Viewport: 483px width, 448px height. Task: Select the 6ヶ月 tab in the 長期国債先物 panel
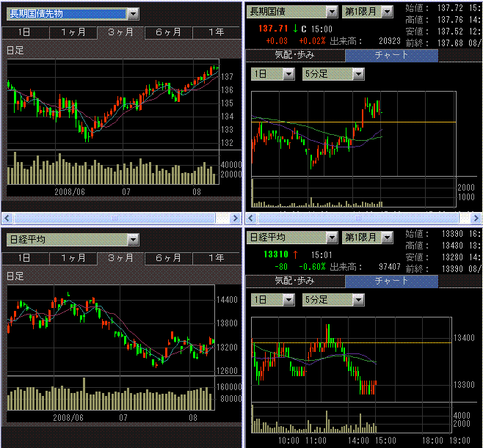pos(169,32)
